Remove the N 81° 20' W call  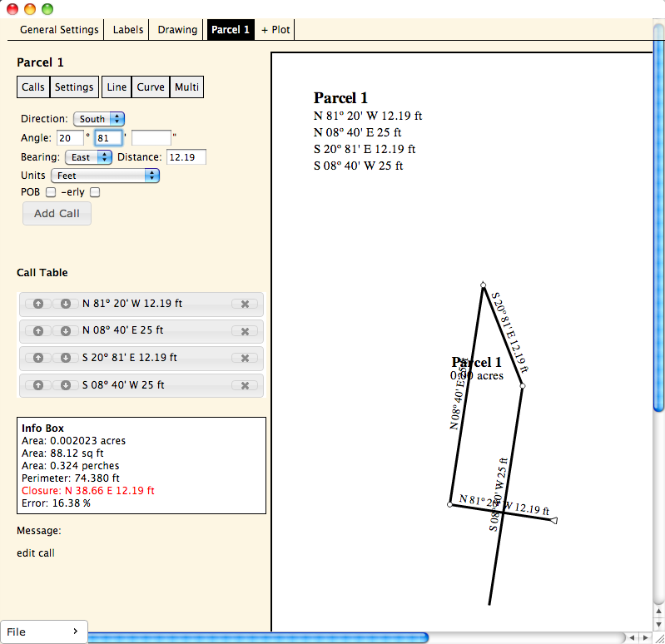(x=245, y=305)
